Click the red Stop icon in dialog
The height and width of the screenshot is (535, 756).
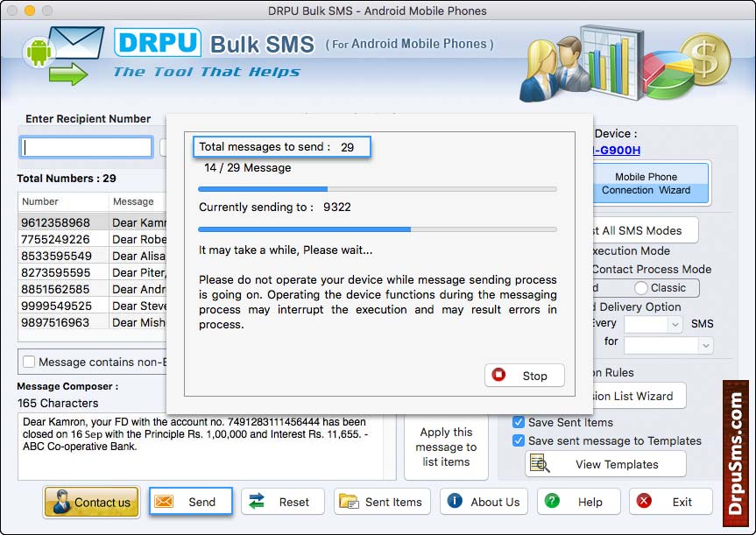point(498,375)
